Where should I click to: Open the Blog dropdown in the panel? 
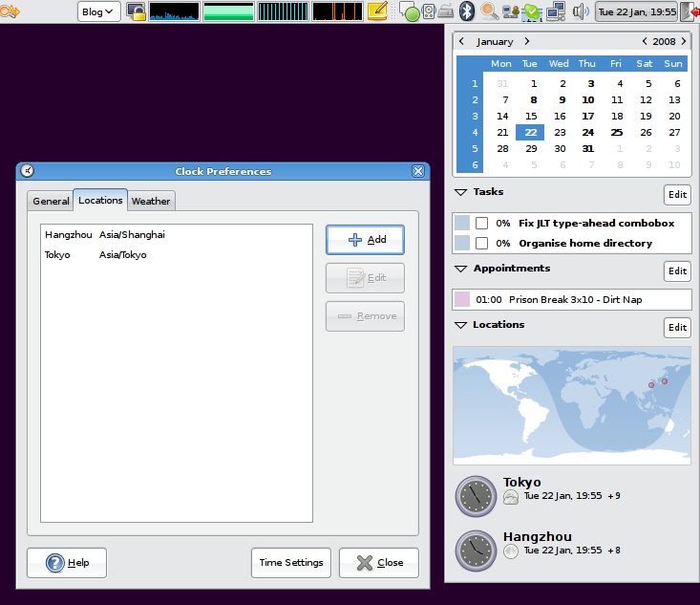98,11
